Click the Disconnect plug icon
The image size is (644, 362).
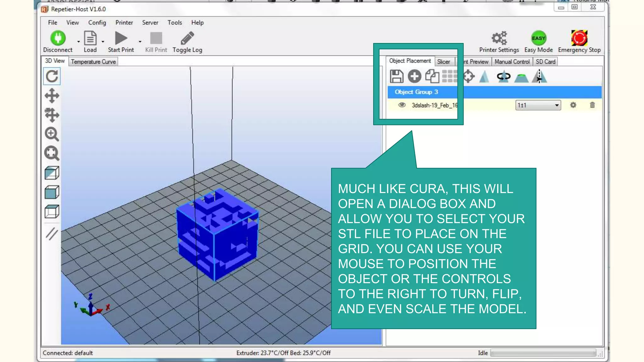(58, 38)
